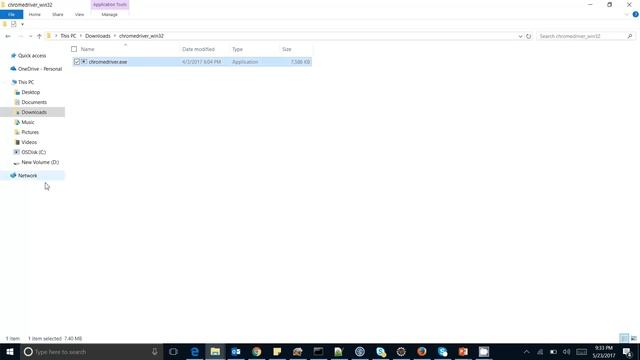The image size is (640, 360).
Task: Uncheck the chromedriver.exe item checkbox
Action: click(77, 62)
